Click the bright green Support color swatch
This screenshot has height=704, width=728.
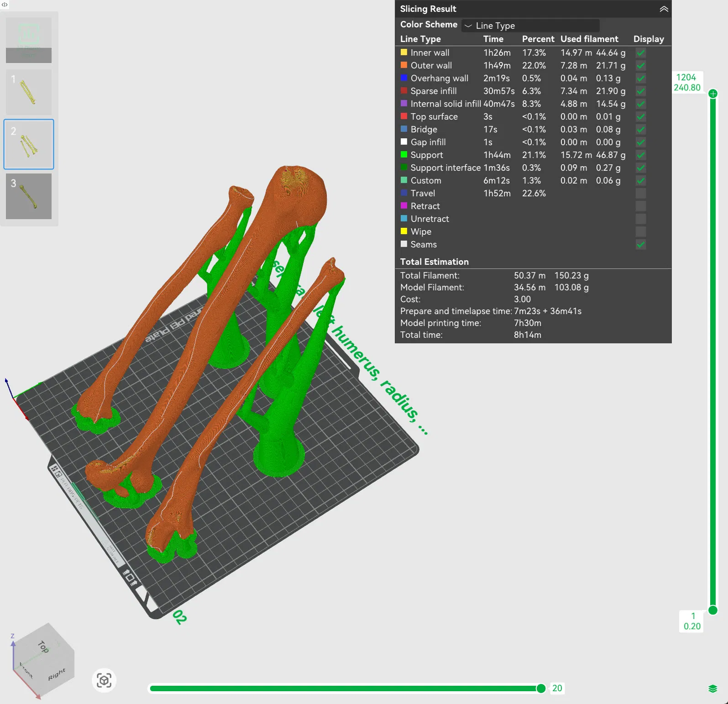404,154
